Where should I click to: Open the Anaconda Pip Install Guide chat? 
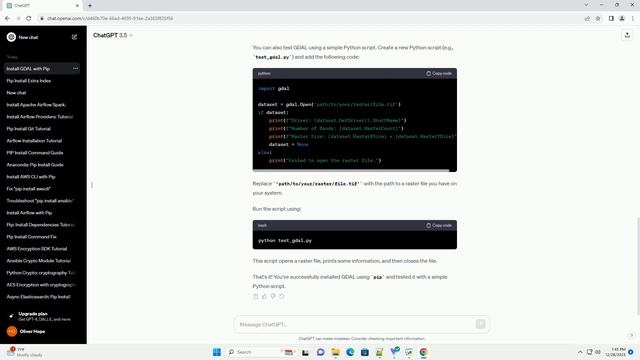[x=42, y=165]
